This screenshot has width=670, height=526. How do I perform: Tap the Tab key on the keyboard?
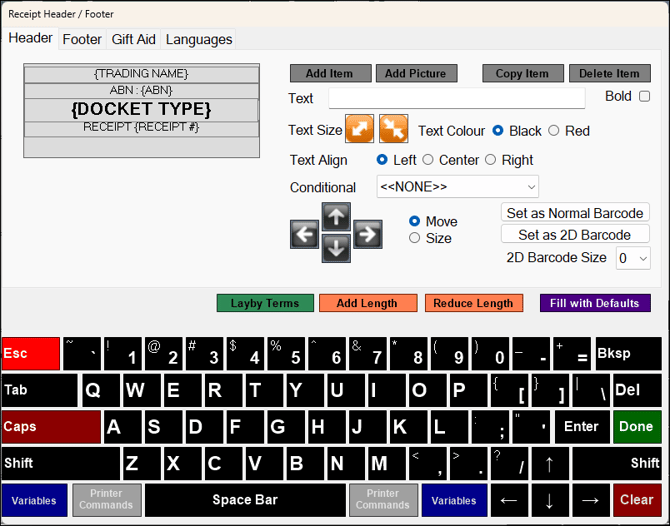pos(40,390)
